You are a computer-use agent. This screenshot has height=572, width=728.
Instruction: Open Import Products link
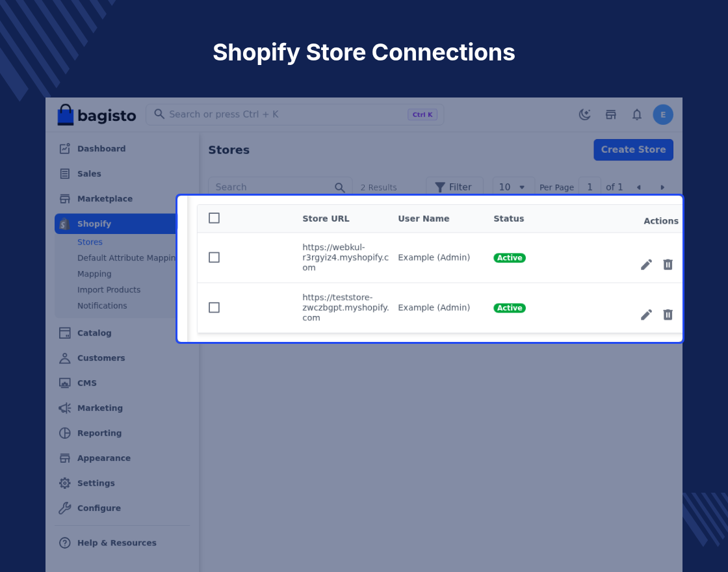tap(109, 290)
